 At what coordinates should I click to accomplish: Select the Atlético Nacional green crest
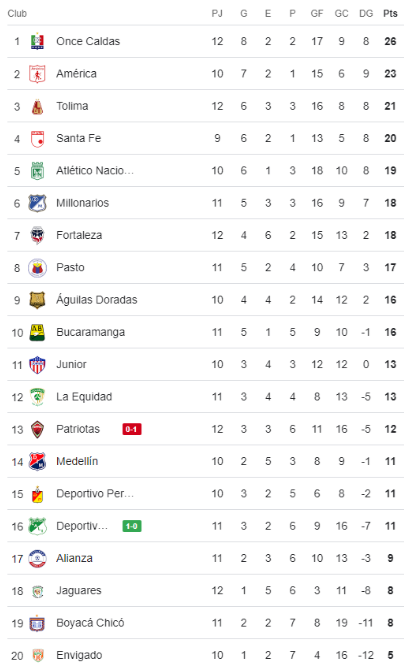37,171
